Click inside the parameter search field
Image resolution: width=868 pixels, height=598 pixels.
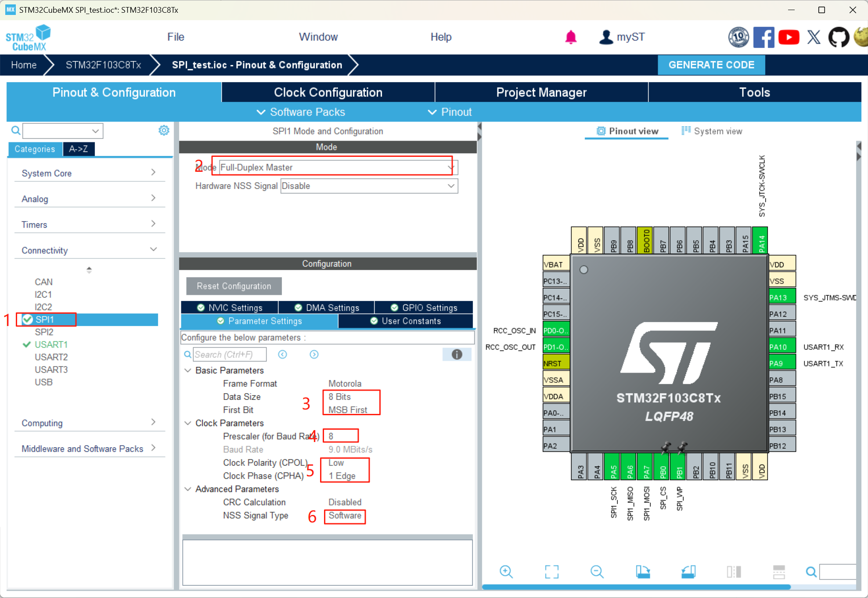point(230,354)
